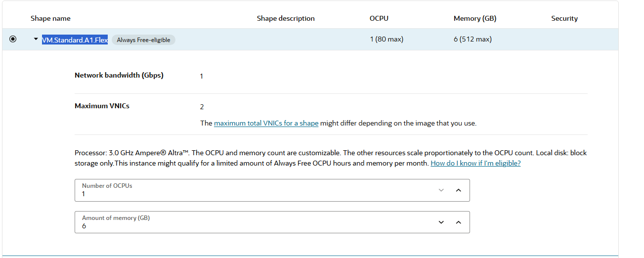Image resolution: width=644 pixels, height=258 pixels.
Task: Click the Always Free-eligible badge
Action: (143, 40)
